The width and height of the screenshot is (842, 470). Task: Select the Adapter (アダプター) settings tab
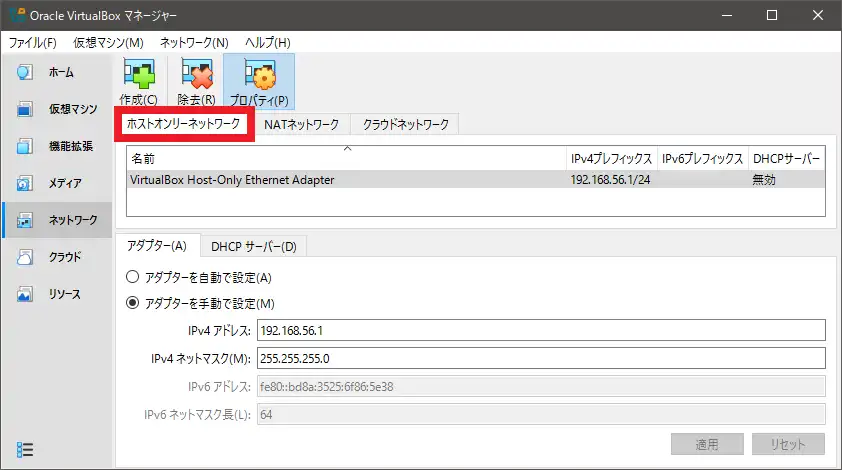(x=157, y=245)
